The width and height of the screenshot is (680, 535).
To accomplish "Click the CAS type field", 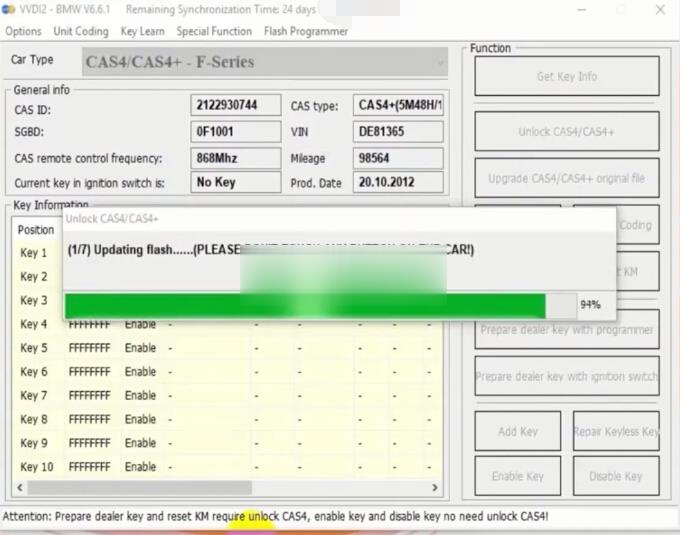I will pyautogui.click(x=398, y=105).
